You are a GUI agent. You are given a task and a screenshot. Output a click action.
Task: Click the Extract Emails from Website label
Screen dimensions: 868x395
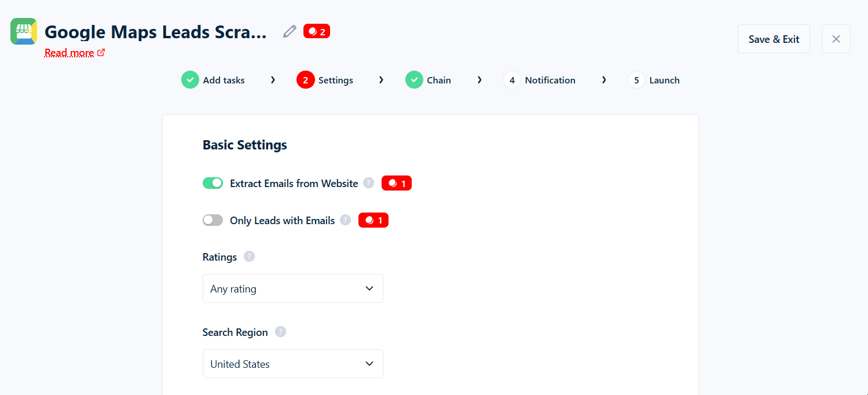(294, 184)
